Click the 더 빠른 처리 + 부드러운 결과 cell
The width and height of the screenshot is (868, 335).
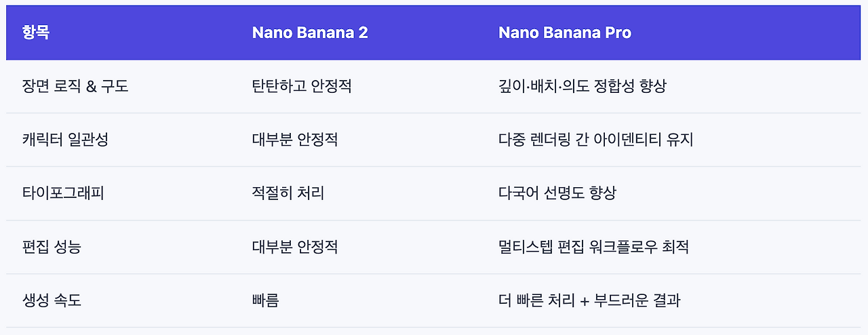point(589,300)
